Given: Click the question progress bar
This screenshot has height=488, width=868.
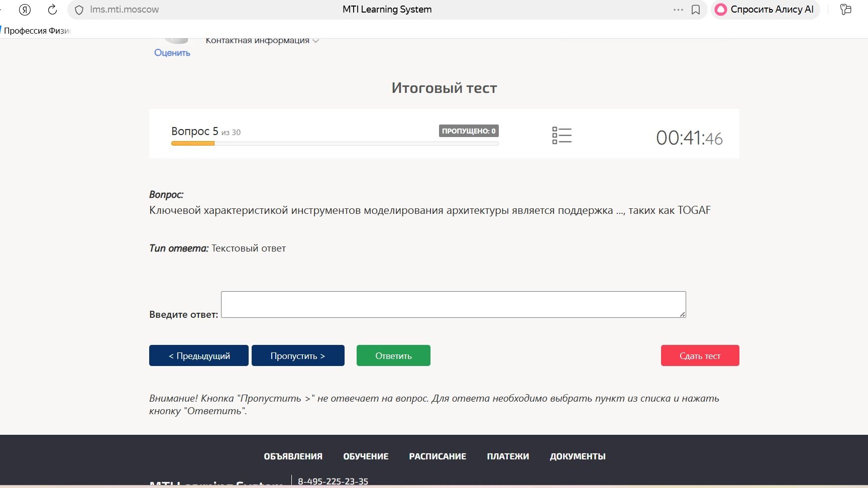Looking at the screenshot, I should [x=335, y=144].
